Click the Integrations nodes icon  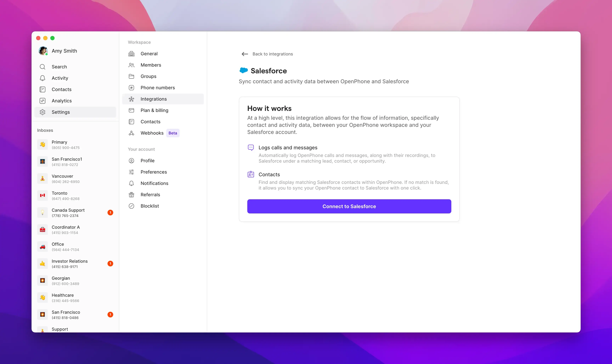(131, 99)
